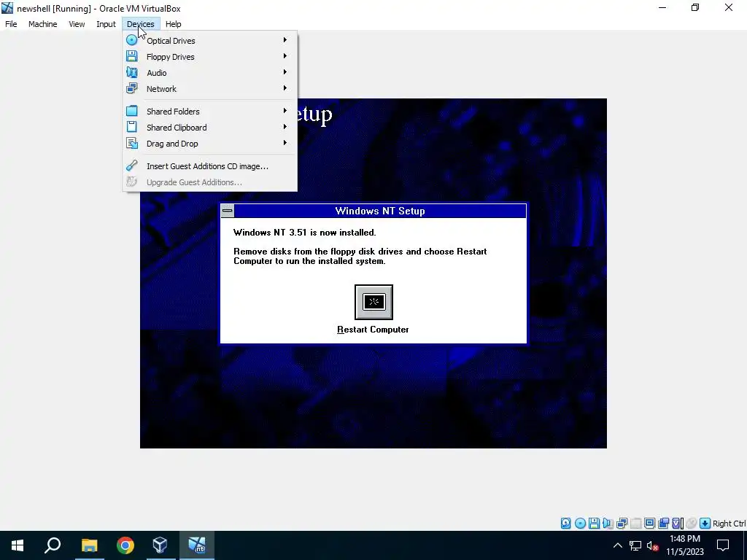Show hidden system tray icons
Screen dimensions: 747x560
(x=617, y=545)
